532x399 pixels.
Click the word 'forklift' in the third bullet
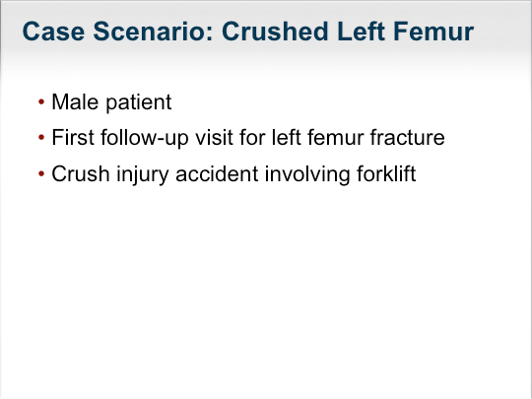click(386, 173)
